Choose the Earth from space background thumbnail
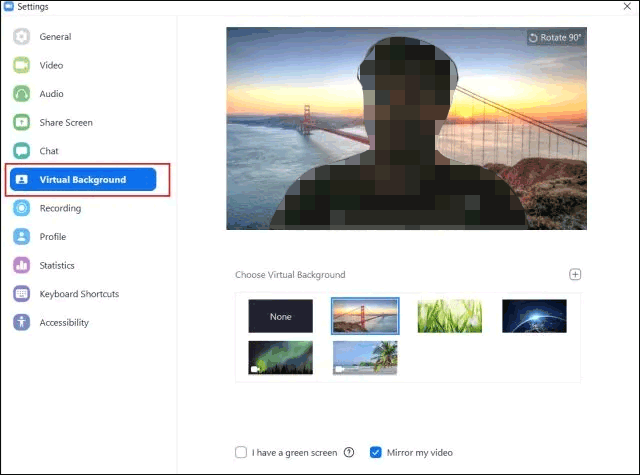 click(x=534, y=316)
